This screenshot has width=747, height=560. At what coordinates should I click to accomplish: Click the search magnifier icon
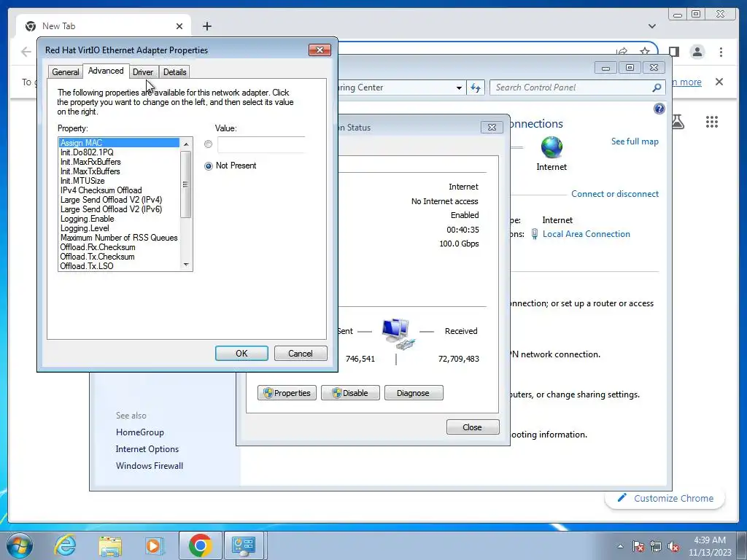(657, 87)
